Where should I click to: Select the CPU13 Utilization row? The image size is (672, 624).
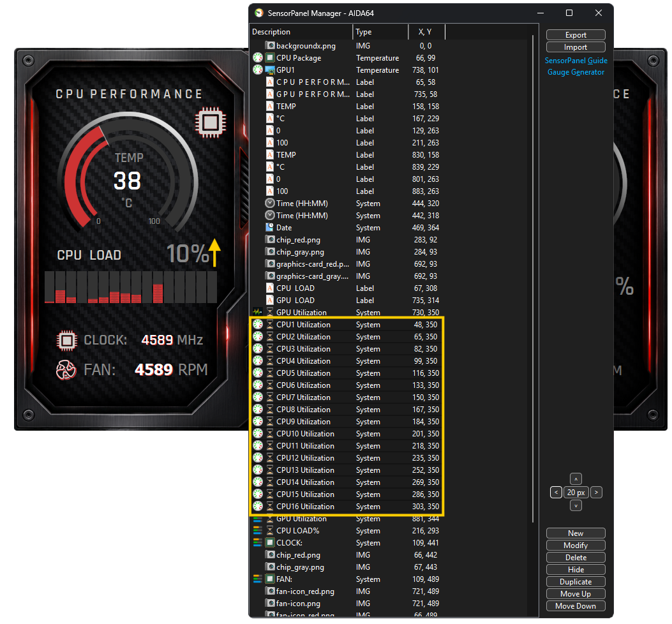(347, 470)
